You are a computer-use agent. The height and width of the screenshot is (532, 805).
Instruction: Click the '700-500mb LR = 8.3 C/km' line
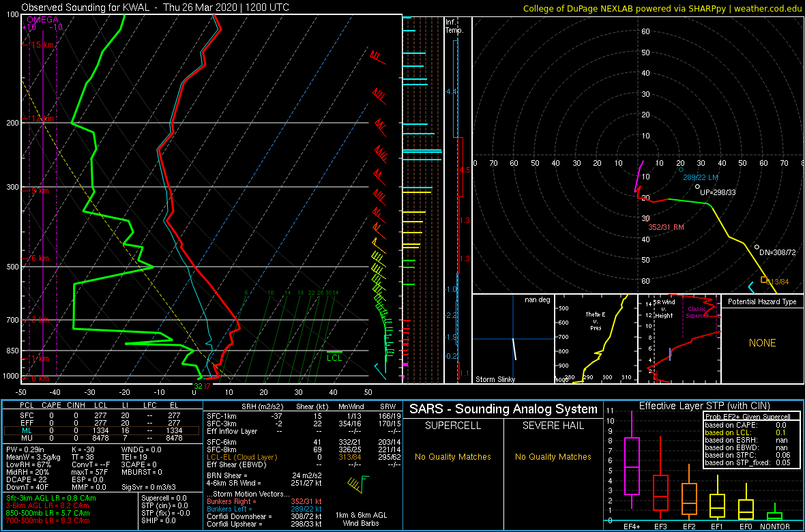pyautogui.click(x=48, y=521)
